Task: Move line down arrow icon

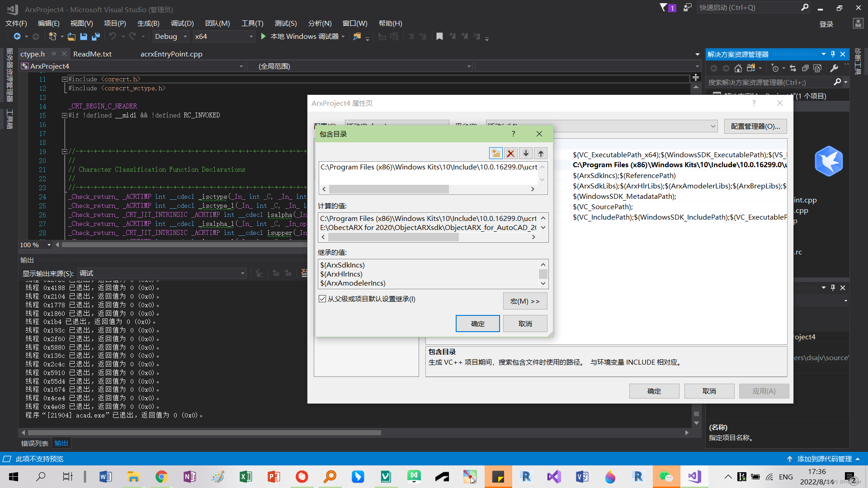Action: coord(526,153)
